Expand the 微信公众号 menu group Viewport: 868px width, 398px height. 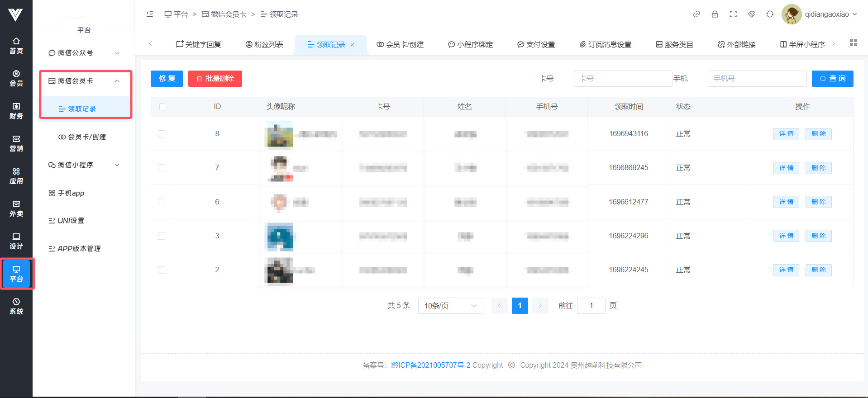(x=84, y=53)
